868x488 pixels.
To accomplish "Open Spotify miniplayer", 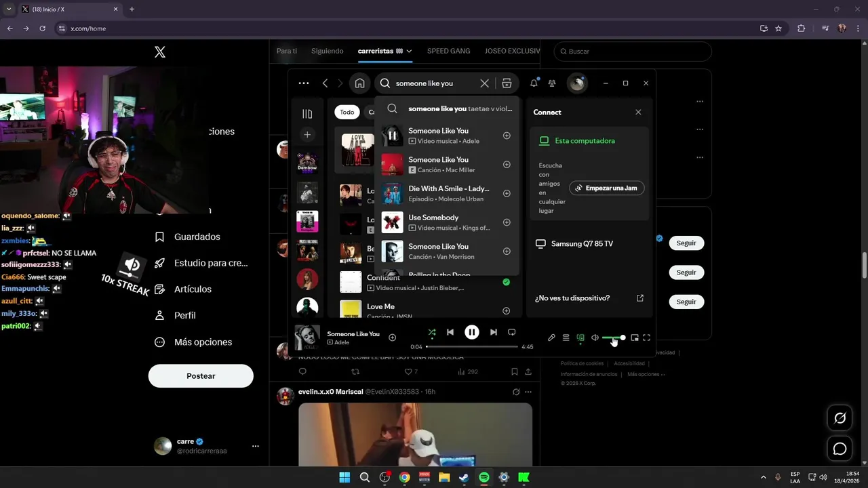I will [x=635, y=338].
